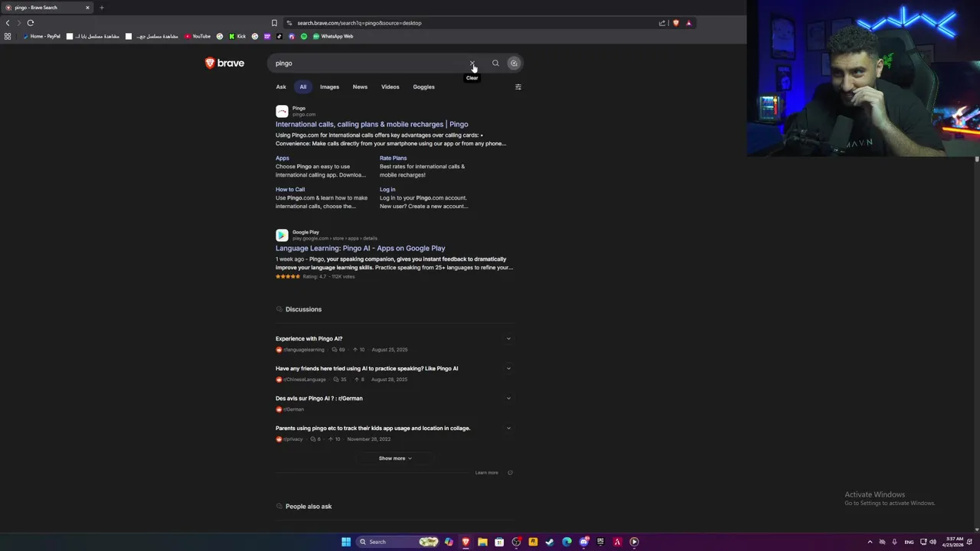Open the Apps sitelink under Pingo
The width and height of the screenshot is (980, 551).
[x=283, y=158]
